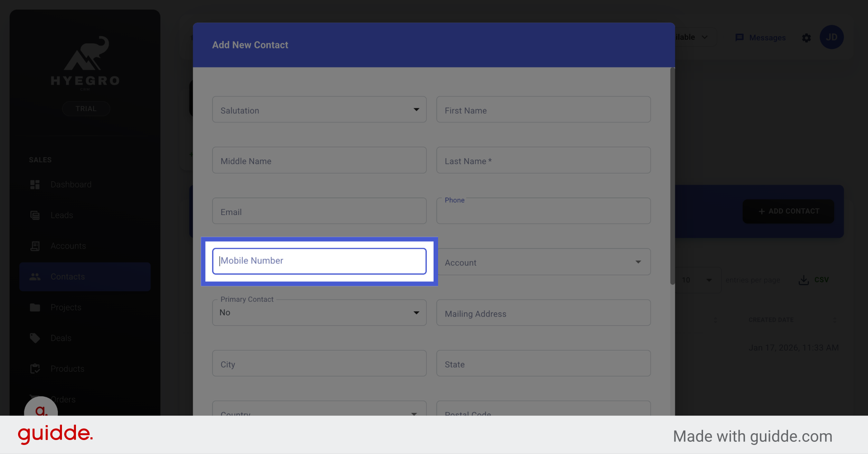Click the ADD CONTACT button

click(x=788, y=211)
